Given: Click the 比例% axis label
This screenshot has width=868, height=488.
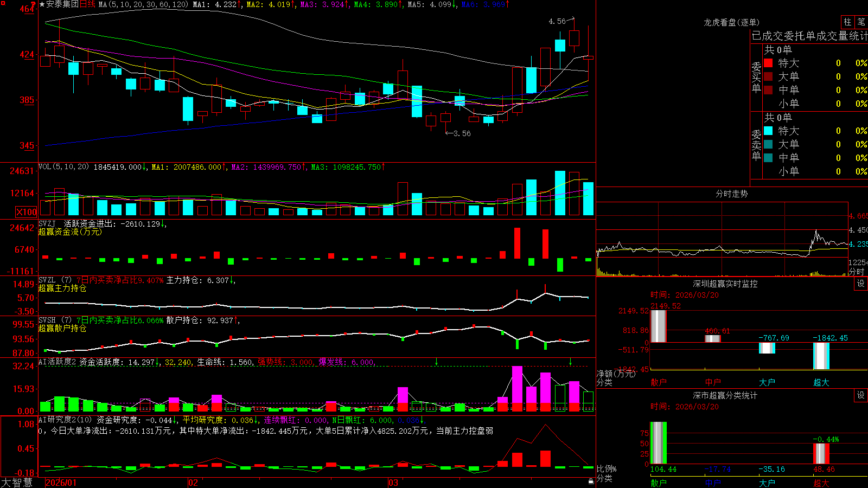Looking at the screenshot, I should (x=607, y=468).
